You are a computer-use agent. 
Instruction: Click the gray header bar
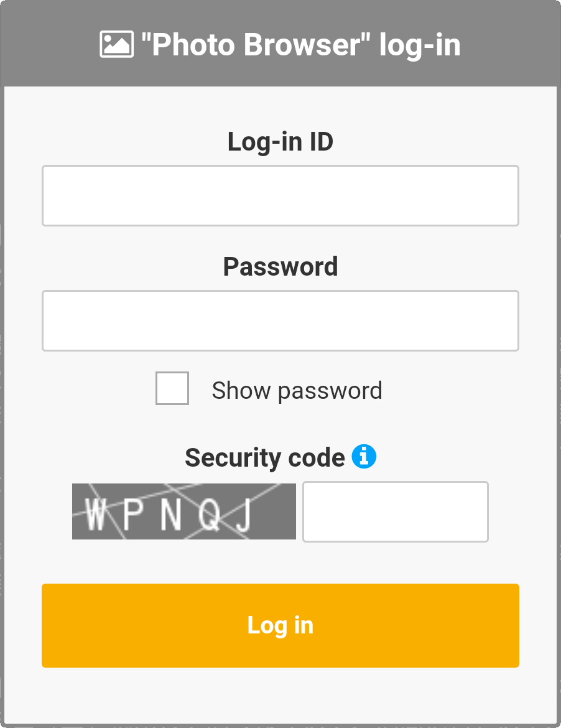pos(510,44)
